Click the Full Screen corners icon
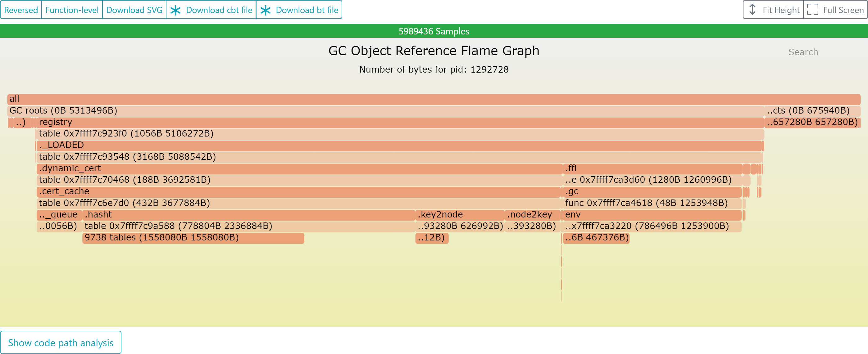This screenshot has width=868, height=354. coord(812,10)
